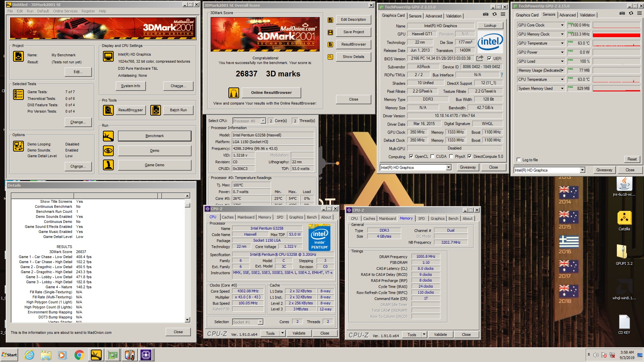644x362 pixels.
Task: Click the Project icon in 3DMark2001
Action: [x=18, y=56]
